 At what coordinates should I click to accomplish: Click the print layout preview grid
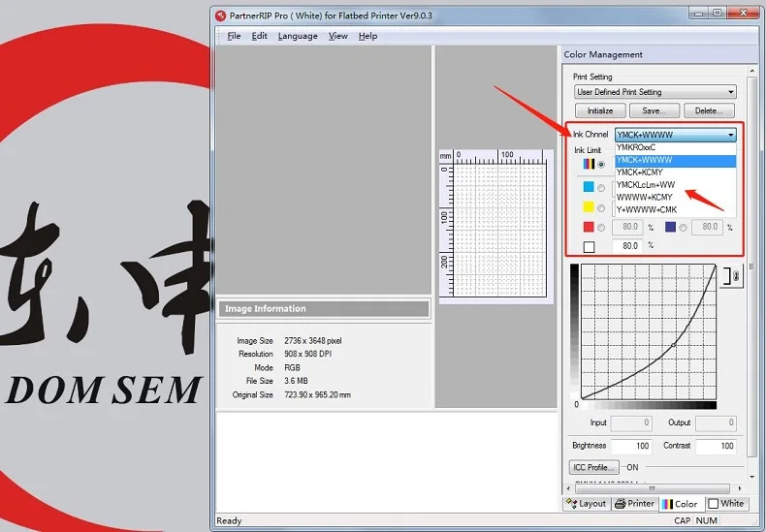[499, 230]
